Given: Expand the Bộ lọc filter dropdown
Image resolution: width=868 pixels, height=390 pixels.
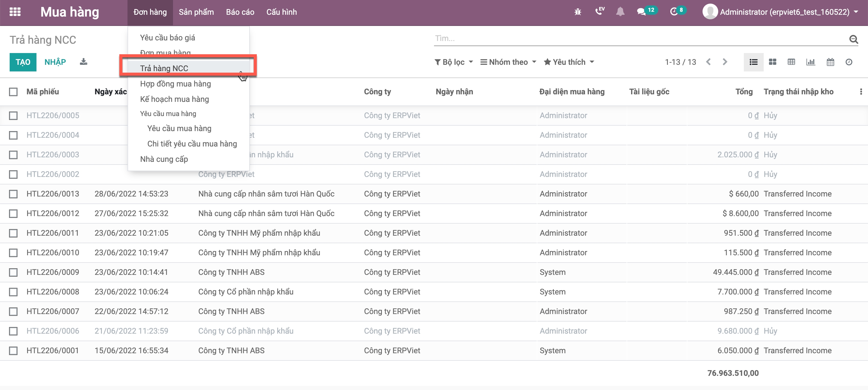Looking at the screenshot, I should 454,62.
